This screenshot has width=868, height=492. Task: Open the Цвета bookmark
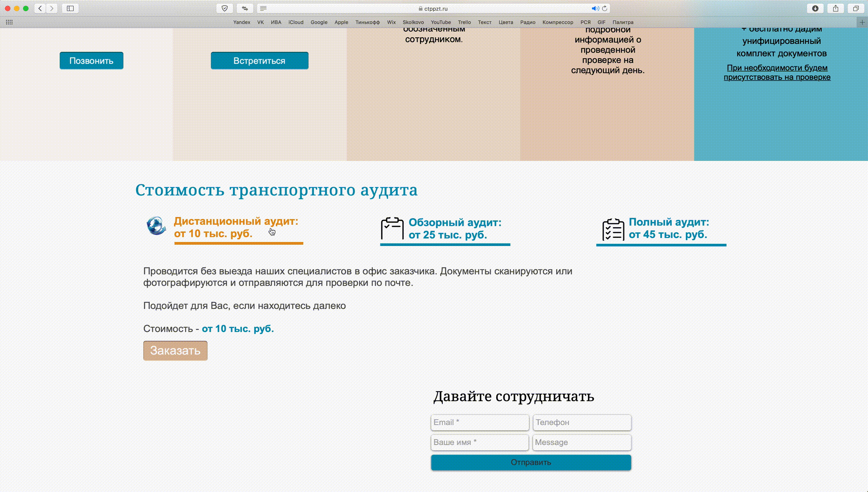tap(506, 22)
